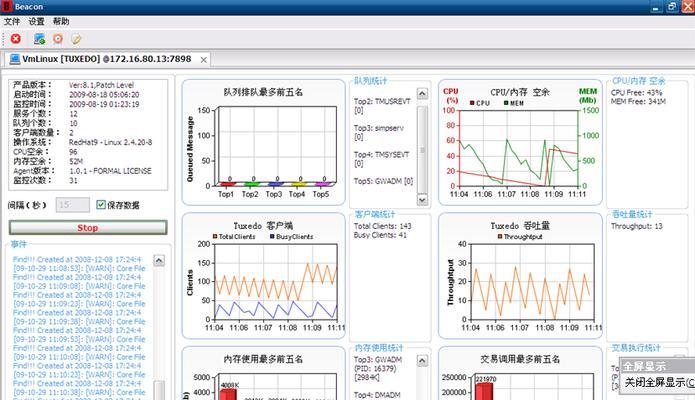Viewport: 695px width, 400px height.
Task: Click the CPU/内存 空余 chart title
Action: pyautogui.click(x=520, y=92)
